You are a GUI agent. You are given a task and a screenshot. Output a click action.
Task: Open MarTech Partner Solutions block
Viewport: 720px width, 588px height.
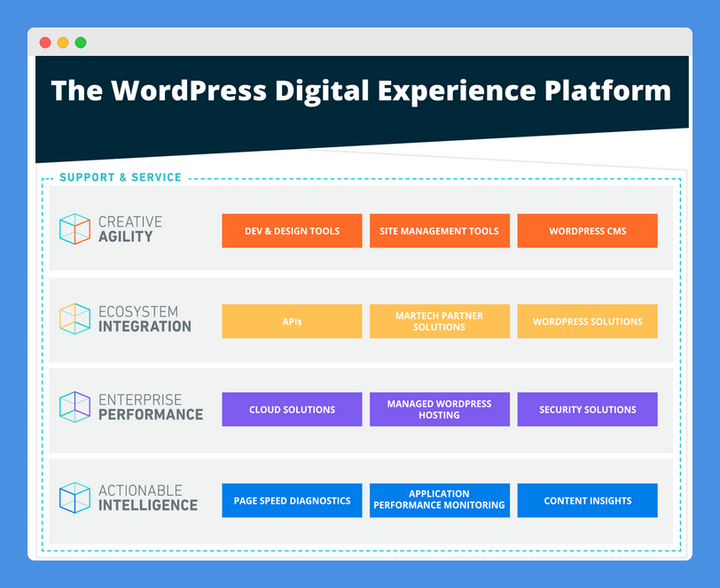tap(440, 321)
